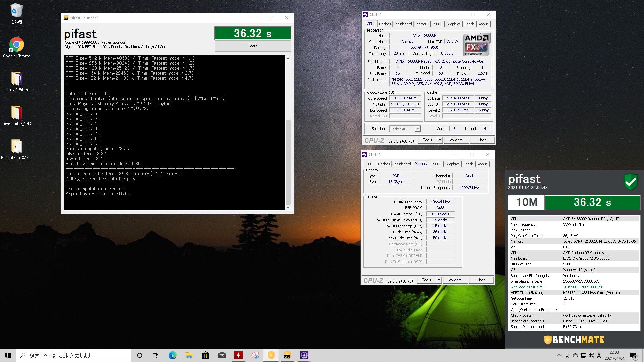
Task: Click Tools button in lower CPU-Z window
Action: [x=426, y=280]
